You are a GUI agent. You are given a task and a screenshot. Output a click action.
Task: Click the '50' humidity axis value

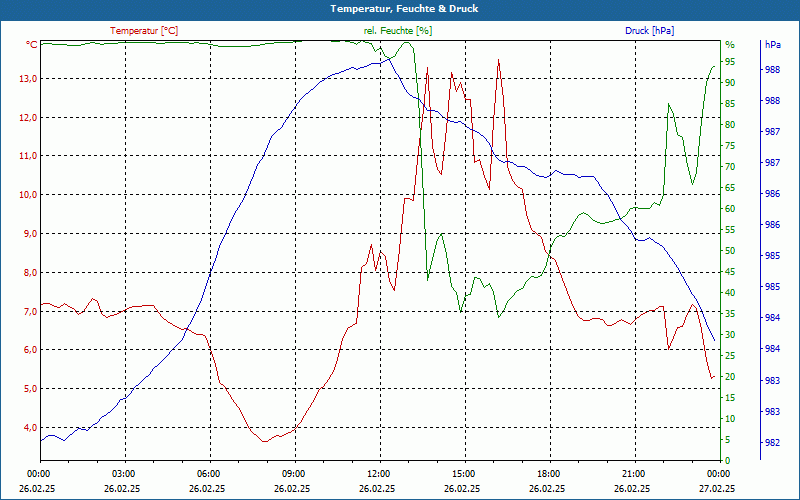pos(730,251)
